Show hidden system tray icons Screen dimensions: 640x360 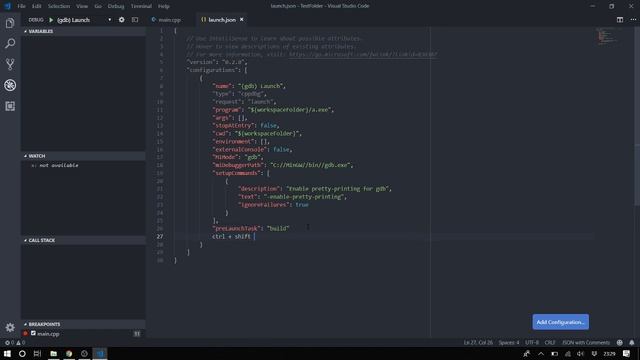tap(541, 353)
